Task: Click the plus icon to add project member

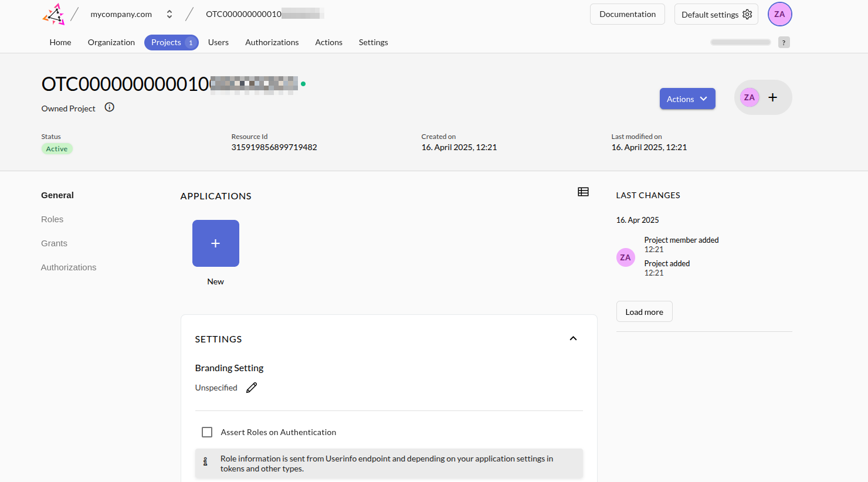Action: [x=773, y=97]
